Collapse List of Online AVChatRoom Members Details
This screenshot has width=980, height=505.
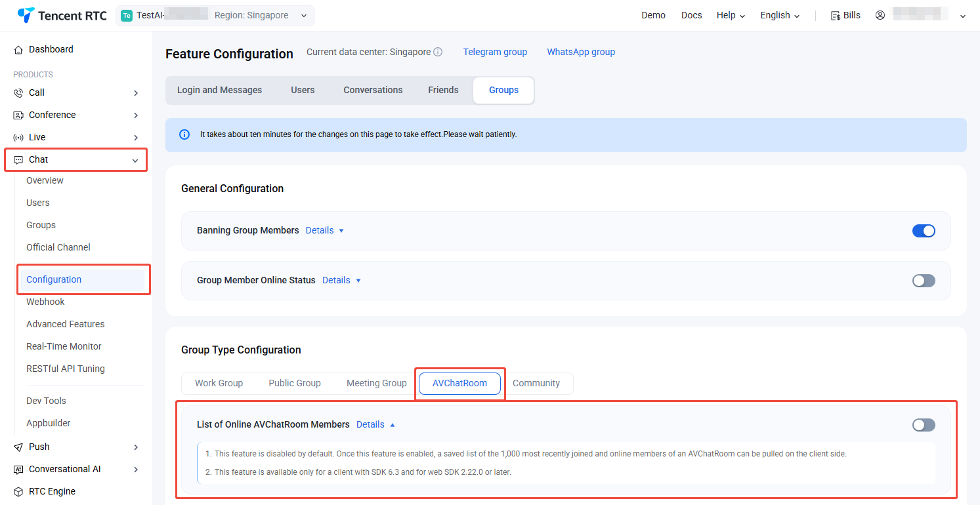click(376, 425)
